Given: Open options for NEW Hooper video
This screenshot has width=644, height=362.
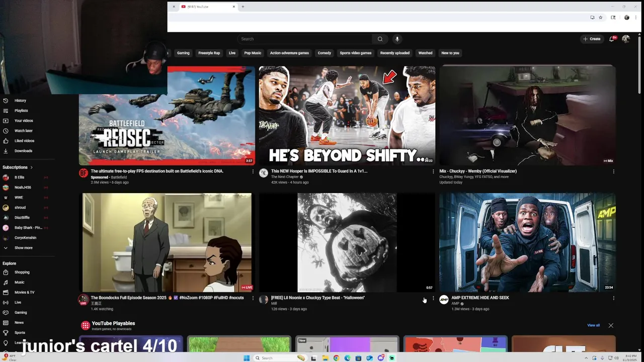Looking at the screenshot, I should [433, 171].
